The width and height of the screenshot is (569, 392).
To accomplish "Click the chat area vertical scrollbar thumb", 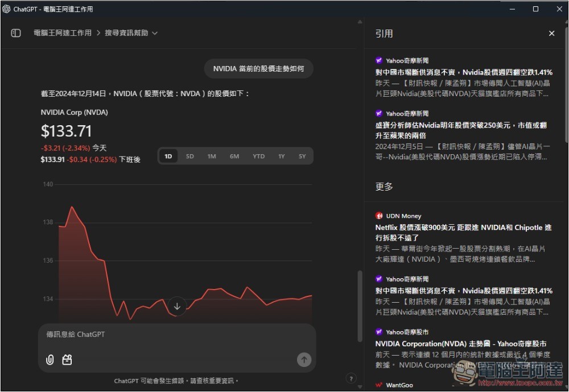I will pyautogui.click(x=360, y=306).
